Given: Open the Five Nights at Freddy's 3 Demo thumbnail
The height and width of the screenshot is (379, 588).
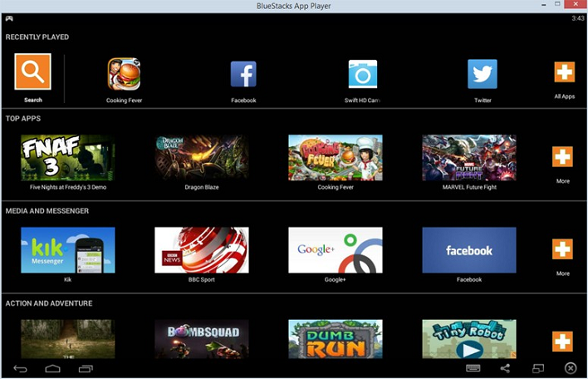Looking at the screenshot, I should click(68, 158).
